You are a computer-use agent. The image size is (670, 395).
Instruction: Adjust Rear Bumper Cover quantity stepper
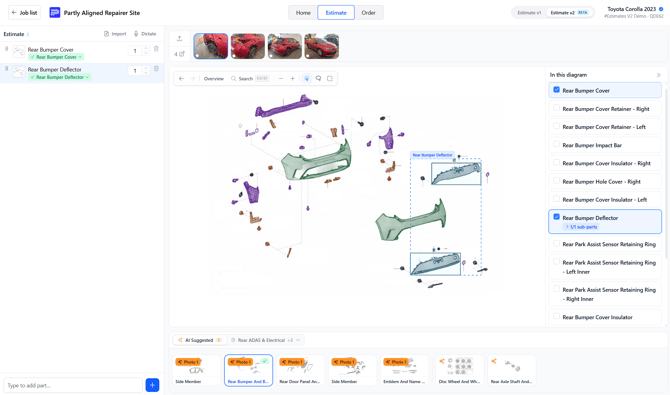pos(146,51)
